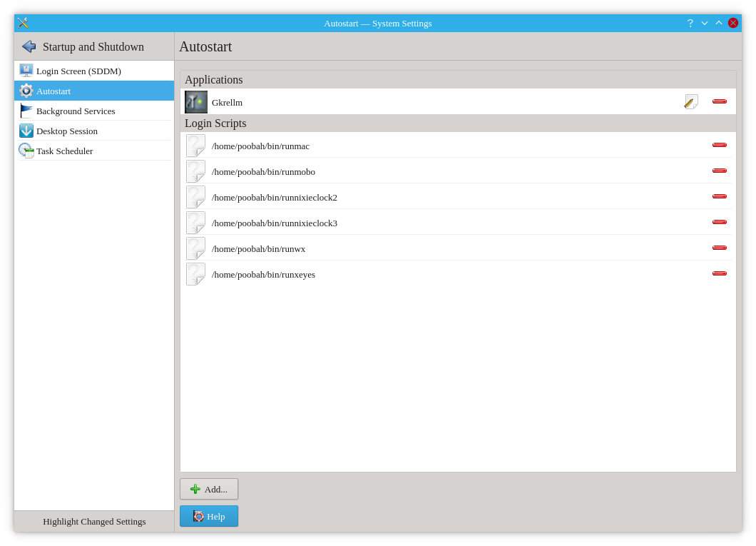Click the titlebar question mark help icon

[x=690, y=23]
